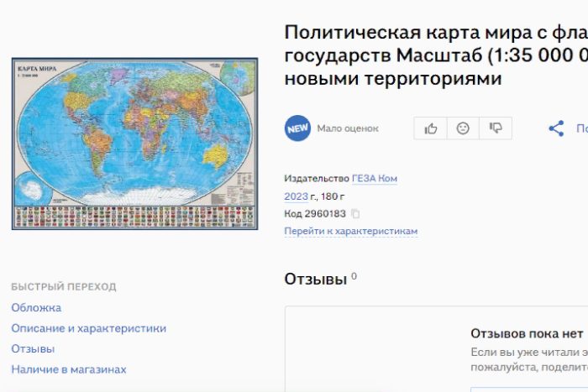Open Наличие в магазинах quick link
Screen dimensions: 588x392
[x=69, y=369]
